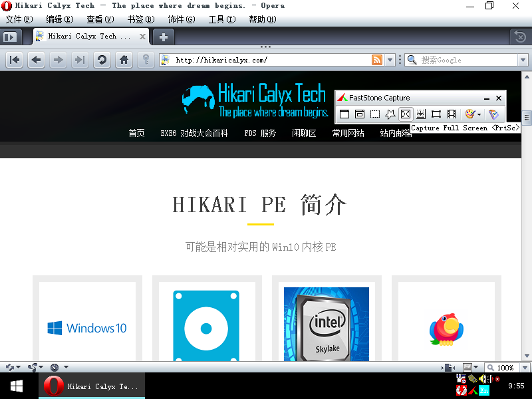The image size is (532, 399).
Task: Open the 帮助(H) menu
Action: tap(263, 19)
